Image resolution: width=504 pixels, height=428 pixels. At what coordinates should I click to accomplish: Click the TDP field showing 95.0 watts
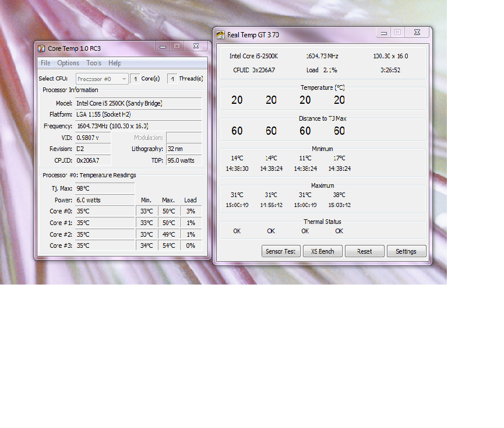coord(184,160)
